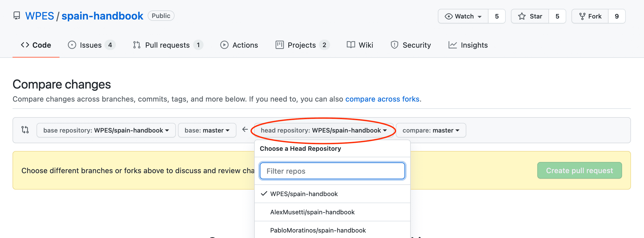Open the spain-handbook repository link

click(102, 16)
